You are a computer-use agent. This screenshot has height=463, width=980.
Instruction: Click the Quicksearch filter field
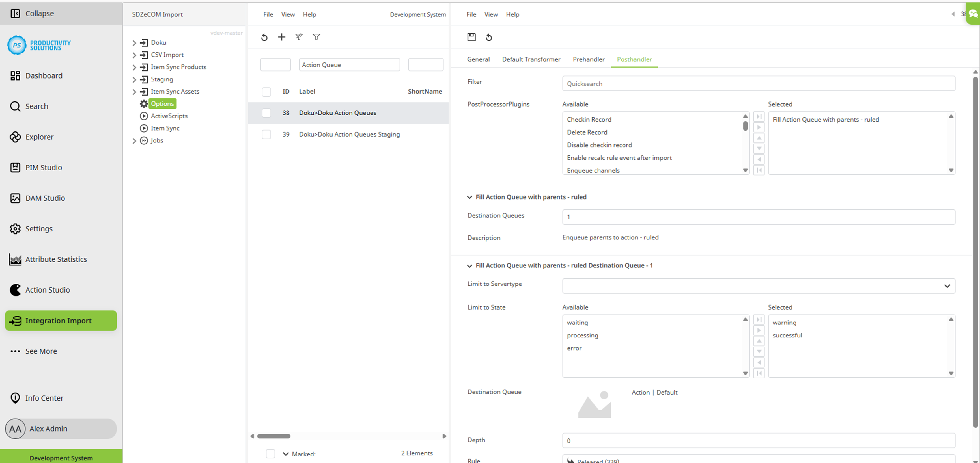pyautogui.click(x=759, y=83)
